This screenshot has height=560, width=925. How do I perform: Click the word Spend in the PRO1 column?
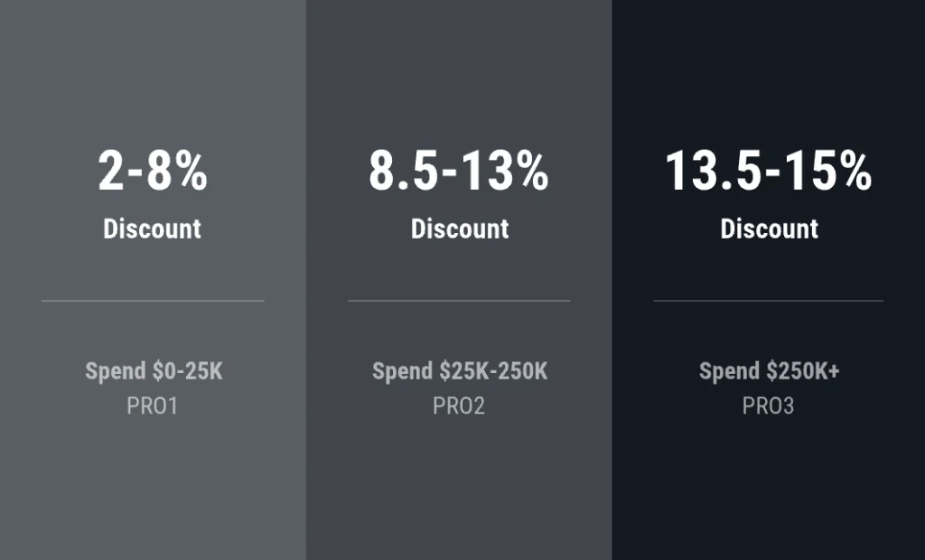click(115, 371)
